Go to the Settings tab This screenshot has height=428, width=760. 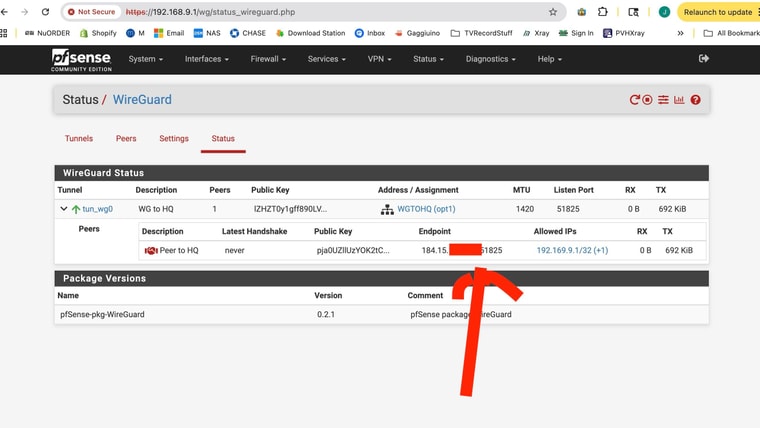pos(174,139)
